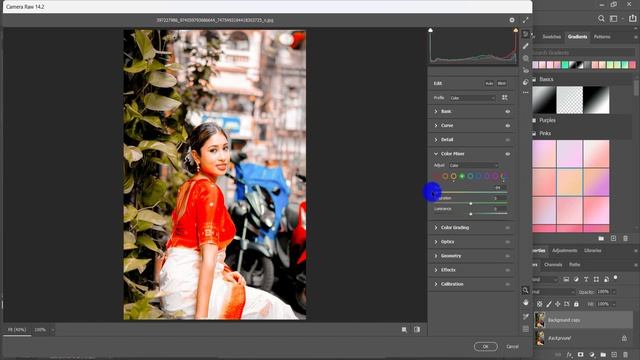Image resolution: width=640 pixels, height=360 pixels.
Task: Open the three-dot more settings menu
Action: coord(525,93)
